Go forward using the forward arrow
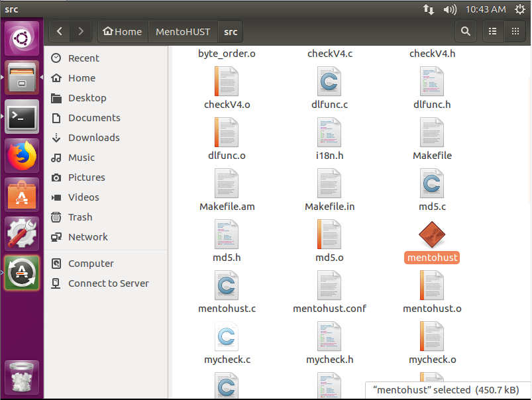This screenshot has height=400, width=532. [x=81, y=31]
